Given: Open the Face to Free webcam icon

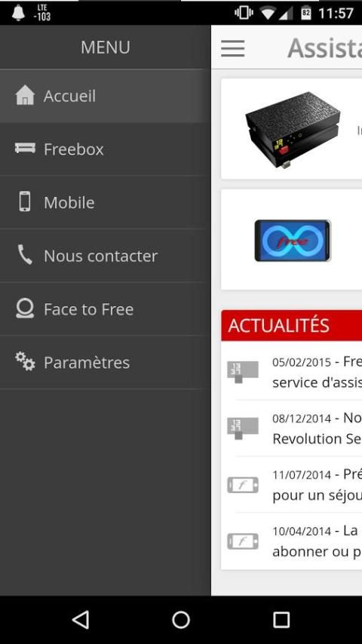Looking at the screenshot, I should (25, 308).
